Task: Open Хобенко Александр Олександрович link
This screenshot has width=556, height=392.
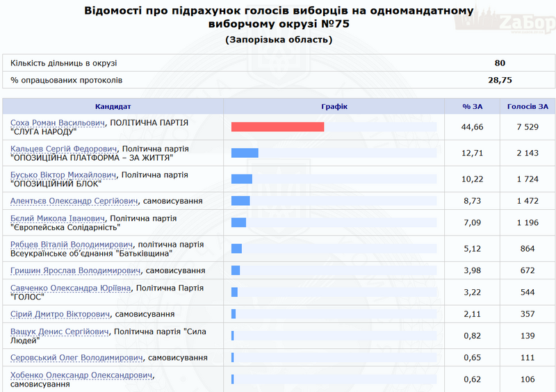Action: click(81, 375)
